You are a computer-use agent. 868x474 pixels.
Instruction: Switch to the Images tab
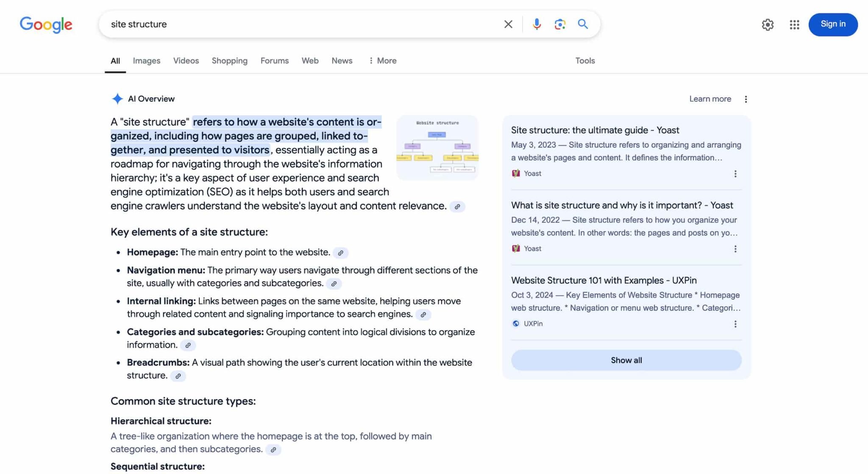coord(146,61)
